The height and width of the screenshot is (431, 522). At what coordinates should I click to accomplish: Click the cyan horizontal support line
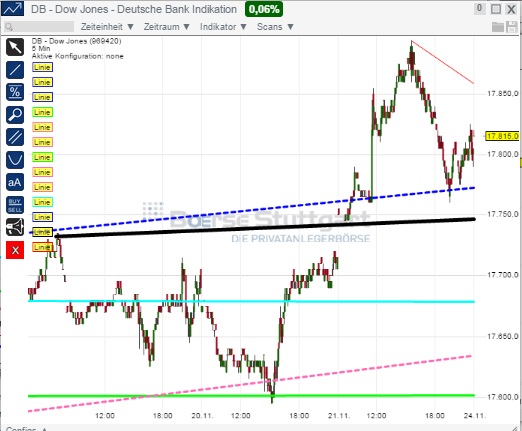click(x=252, y=301)
